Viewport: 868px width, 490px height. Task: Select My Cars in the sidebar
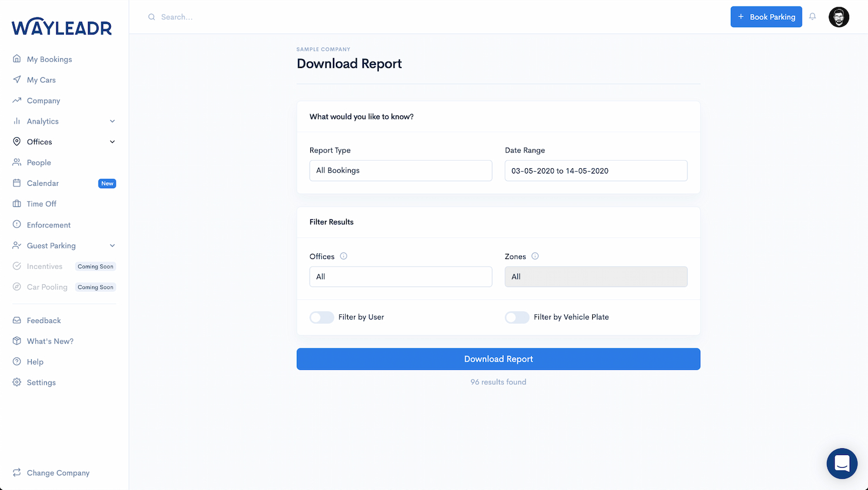(41, 80)
